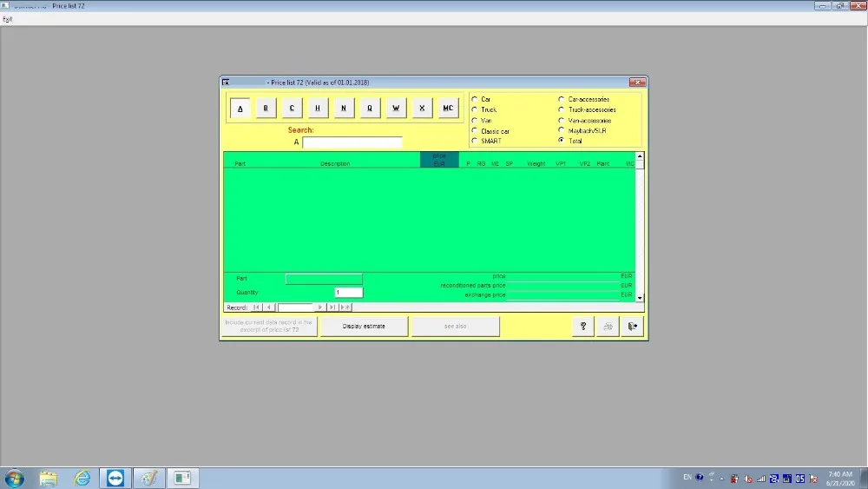Image resolution: width=868 pixels, height=489 pixels.
Task: Click the network signal tray icon
Action: tap(761, 479)
